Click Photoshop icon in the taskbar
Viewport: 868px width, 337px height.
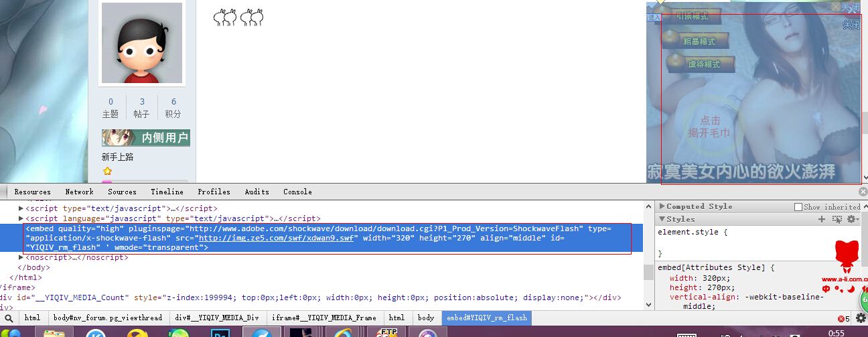[220, 332]
